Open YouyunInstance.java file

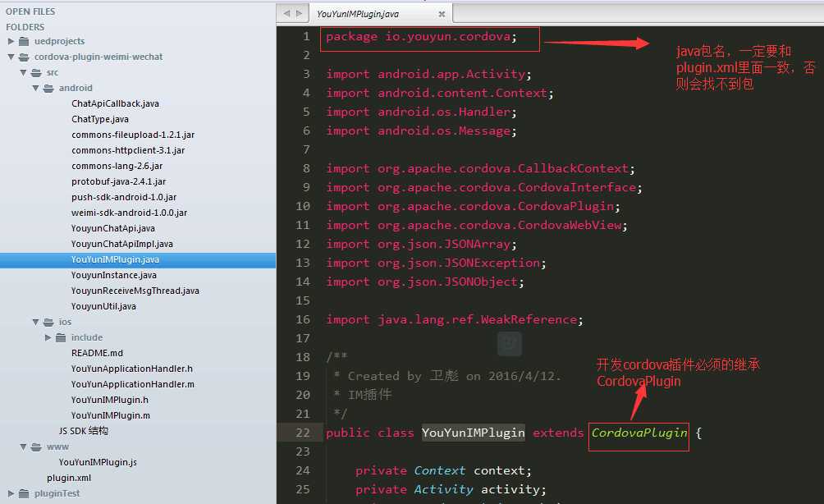click(x=114, y=275)
